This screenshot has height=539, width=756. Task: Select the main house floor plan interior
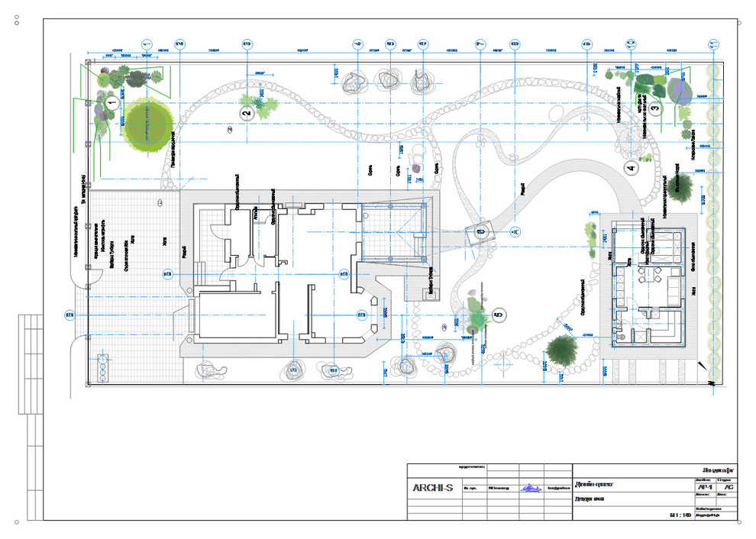283,275
